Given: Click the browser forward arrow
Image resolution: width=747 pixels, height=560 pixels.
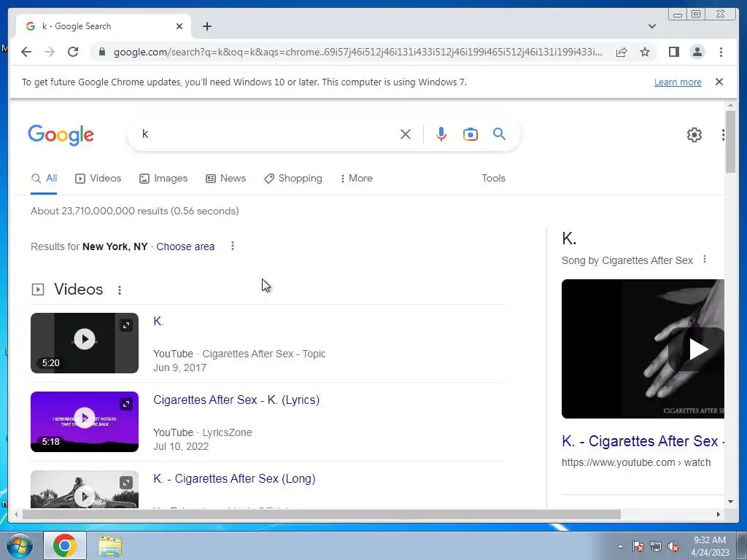Looking at the screenshot, I should coord(50,52).
